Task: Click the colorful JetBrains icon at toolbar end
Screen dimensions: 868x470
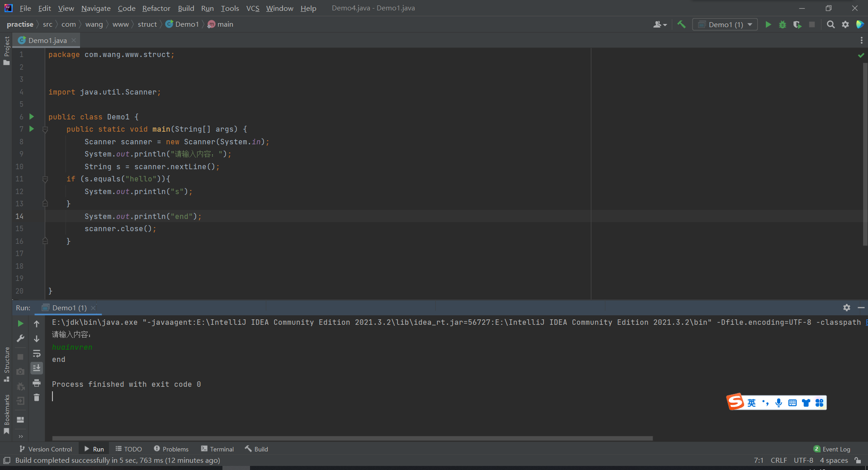Action: tap(860, 24)
